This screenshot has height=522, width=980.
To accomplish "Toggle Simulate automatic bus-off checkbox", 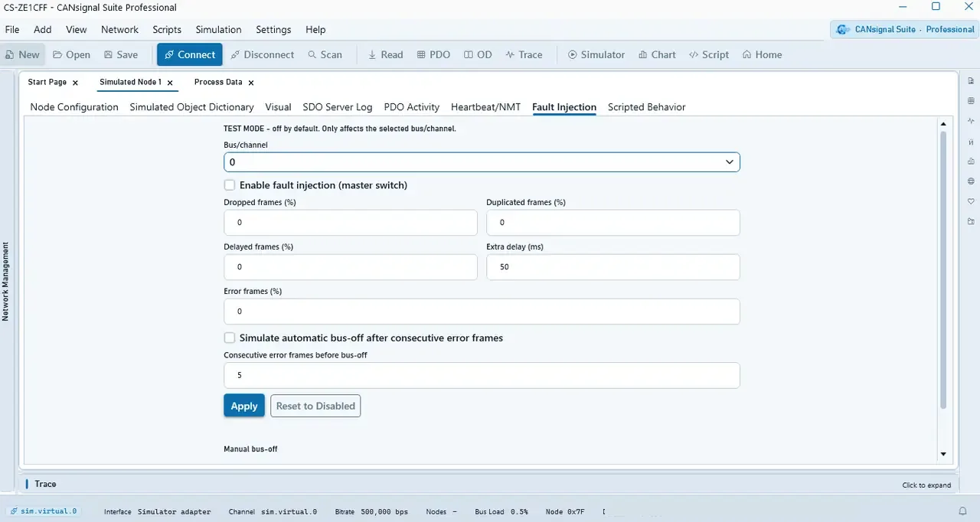I will coord(230,338).
